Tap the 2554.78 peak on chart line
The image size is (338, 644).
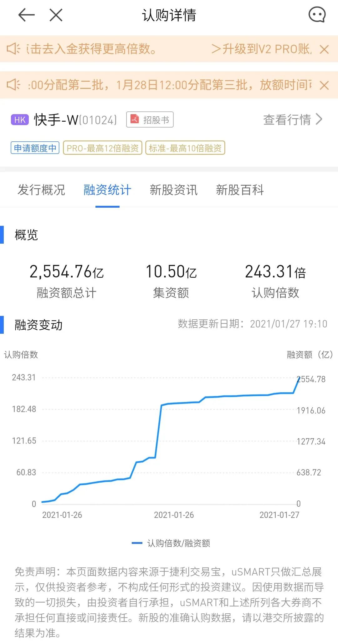(298, 379)
